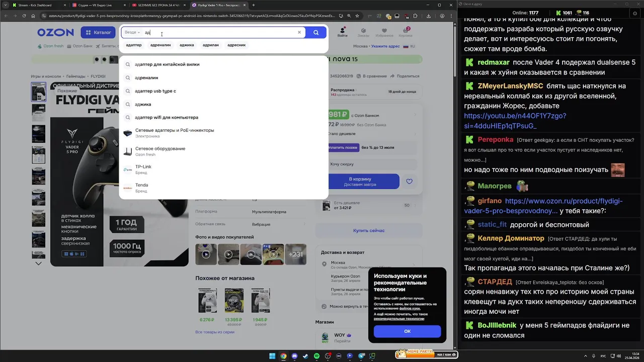This screenshot has width=644, height=362.
Task: Open the Ozon fresh link
Action: pyautogui.click(x=51, y=46)
